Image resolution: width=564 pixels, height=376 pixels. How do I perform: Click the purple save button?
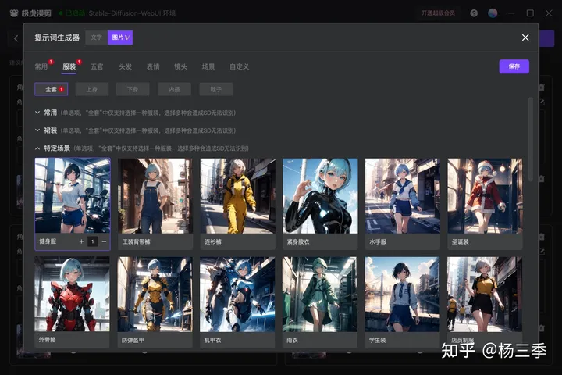click(514, 66)
